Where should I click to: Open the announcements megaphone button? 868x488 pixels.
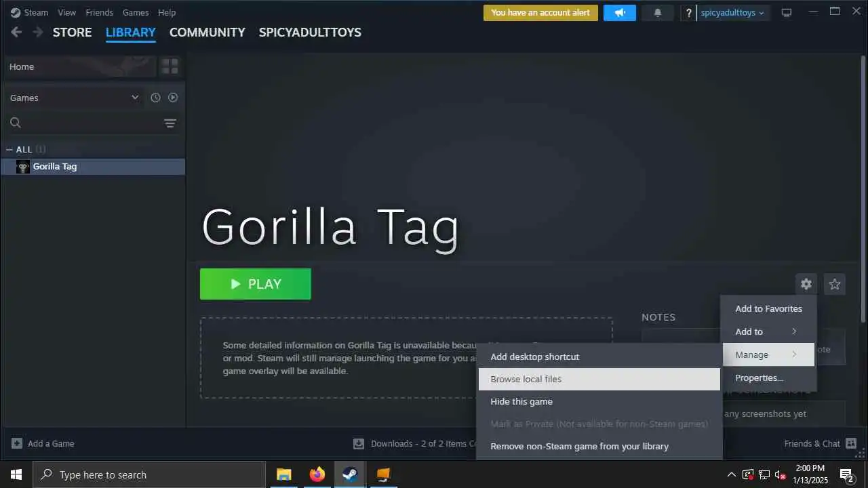620,12
